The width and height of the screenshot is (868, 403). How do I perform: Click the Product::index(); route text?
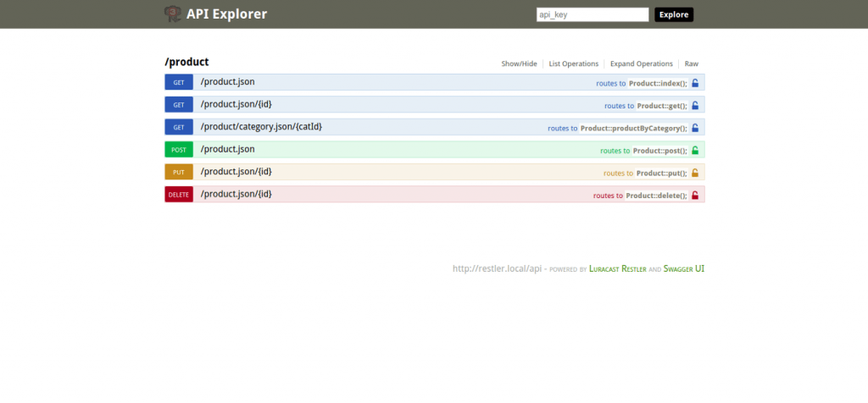point(658,84)
